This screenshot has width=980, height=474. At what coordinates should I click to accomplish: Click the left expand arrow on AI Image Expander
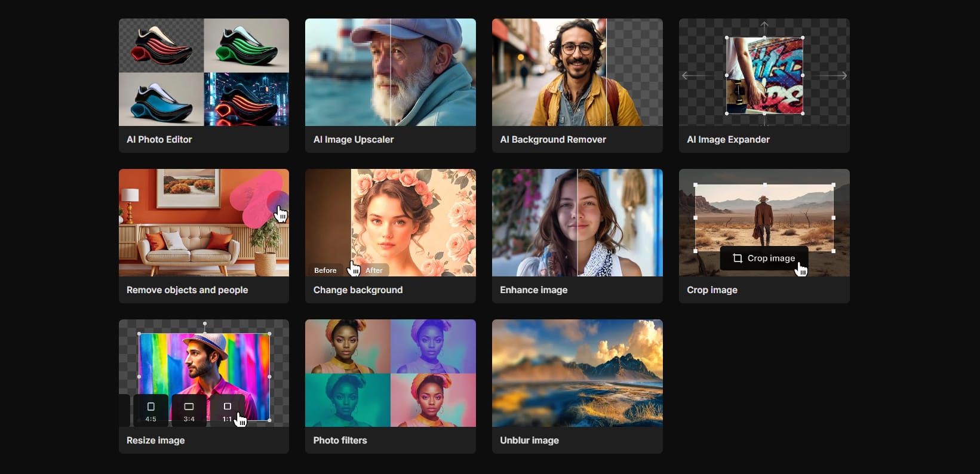click(x=693, y=76)
